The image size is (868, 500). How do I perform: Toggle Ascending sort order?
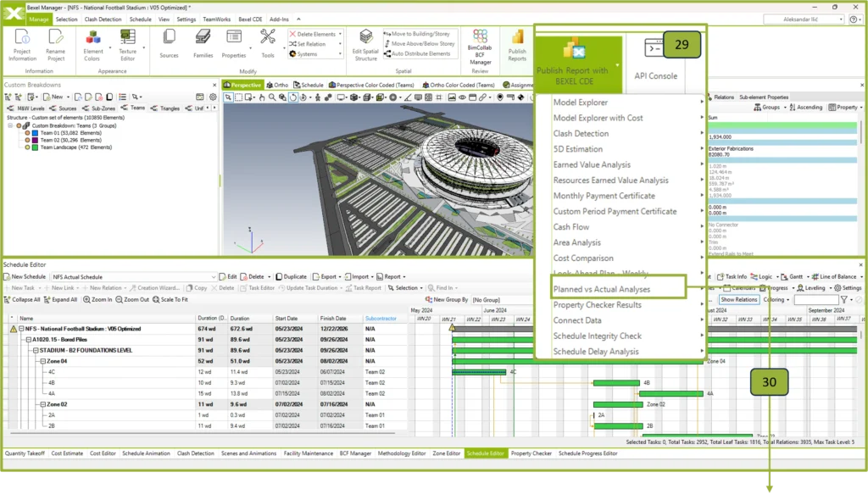(x=805, y=108)
